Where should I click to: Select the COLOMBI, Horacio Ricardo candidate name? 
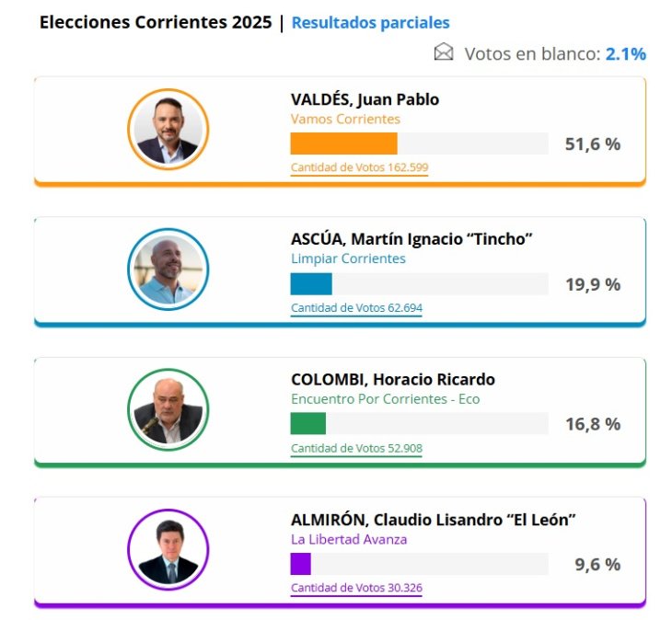392,380
